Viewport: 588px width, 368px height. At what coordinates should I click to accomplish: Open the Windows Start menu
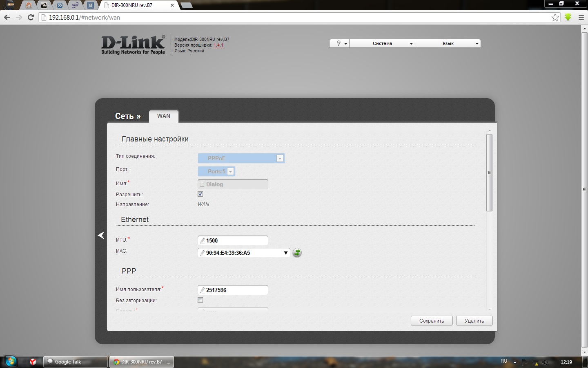10,361
